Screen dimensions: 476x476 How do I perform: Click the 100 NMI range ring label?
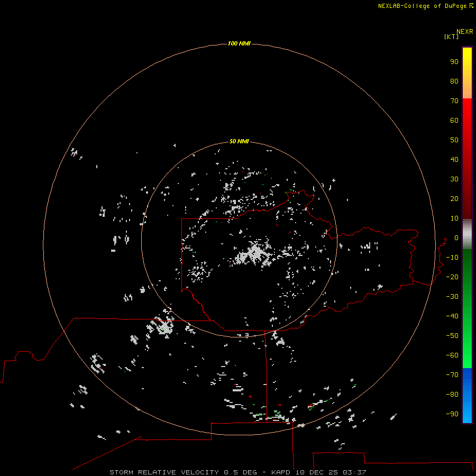tap(239, 43)
